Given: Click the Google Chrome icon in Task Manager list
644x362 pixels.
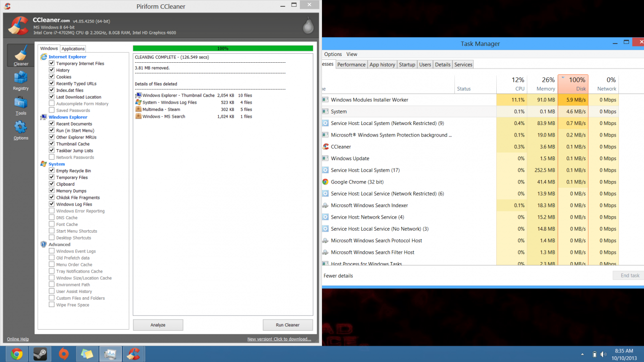Looking at the screenshot, I should 325,182.
